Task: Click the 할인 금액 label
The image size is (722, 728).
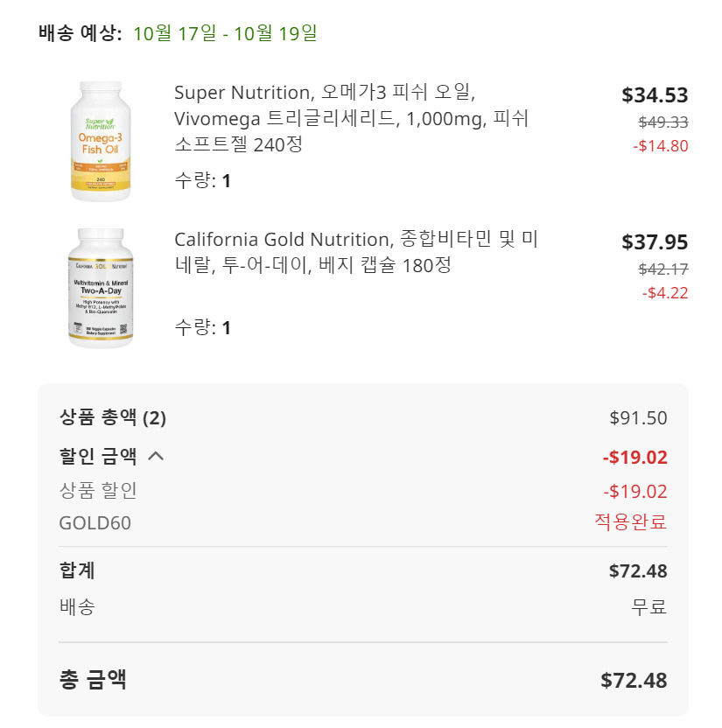Action: 98,456
